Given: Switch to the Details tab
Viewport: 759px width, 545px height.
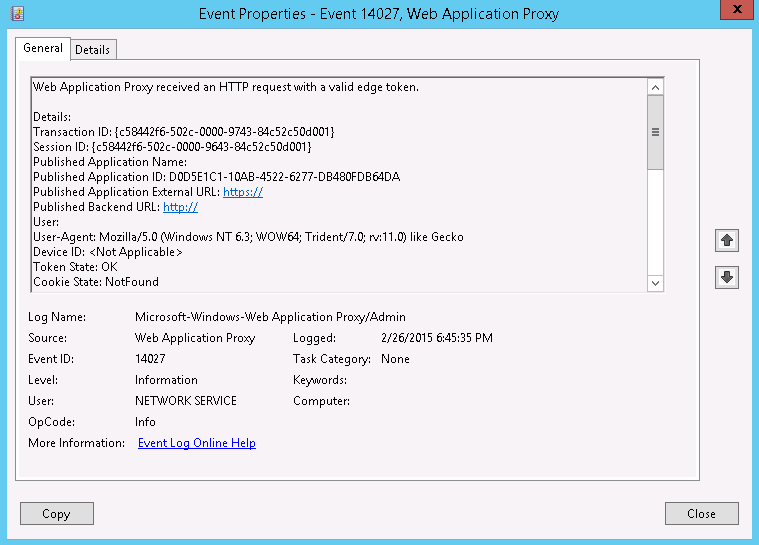Looking at the screenshot, I should point(93,50).
